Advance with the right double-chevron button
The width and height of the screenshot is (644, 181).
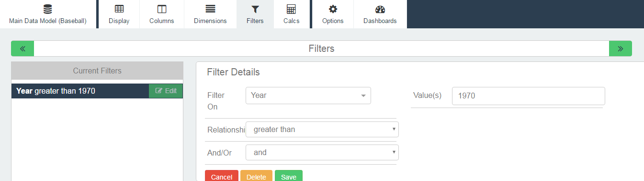621,48
